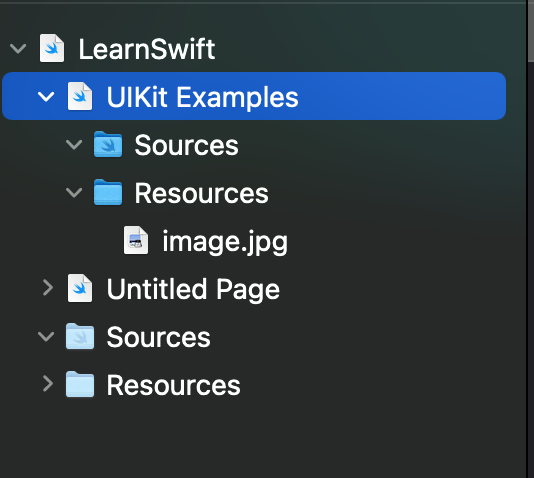This screenshot has width=534, height=478.
Task: Click the LearnSwift playground file icon
Action: pos(52,48)
